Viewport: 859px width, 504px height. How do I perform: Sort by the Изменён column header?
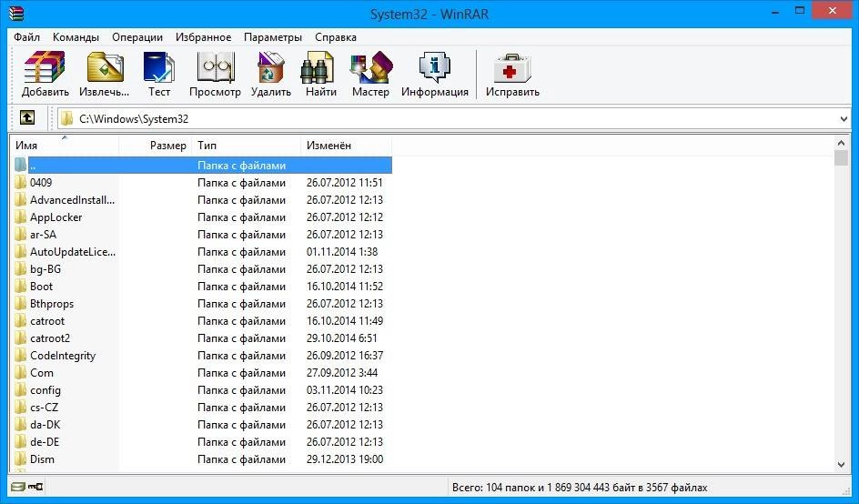[x=346, y=146]
